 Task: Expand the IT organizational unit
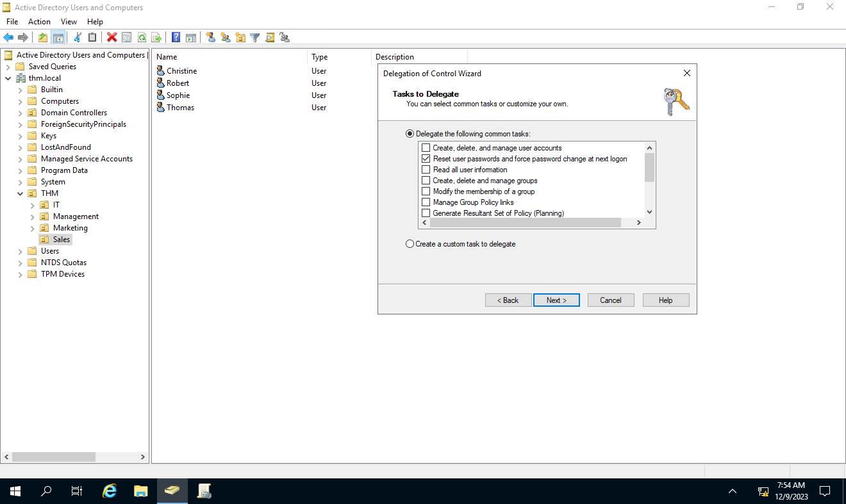[33, 205]
